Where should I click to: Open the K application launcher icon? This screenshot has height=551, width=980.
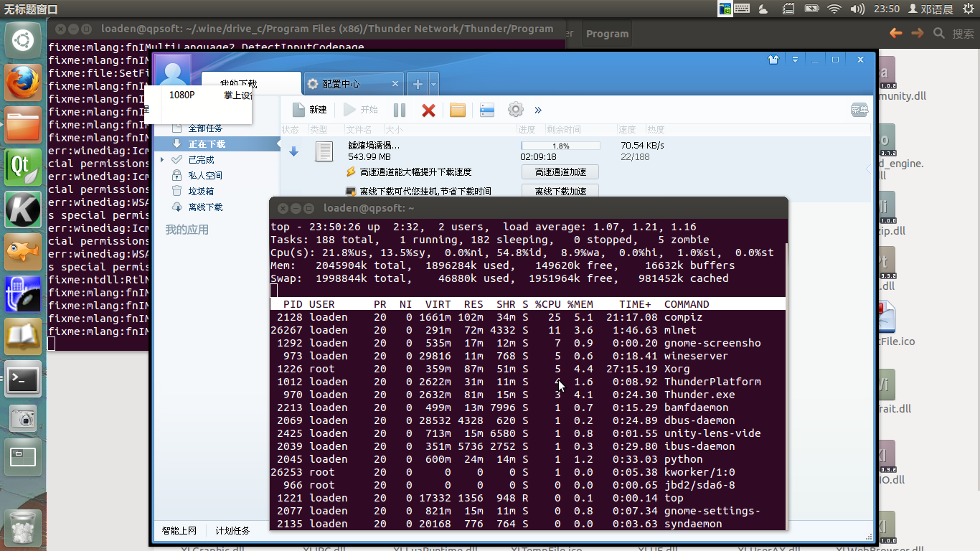pos(23,209)
